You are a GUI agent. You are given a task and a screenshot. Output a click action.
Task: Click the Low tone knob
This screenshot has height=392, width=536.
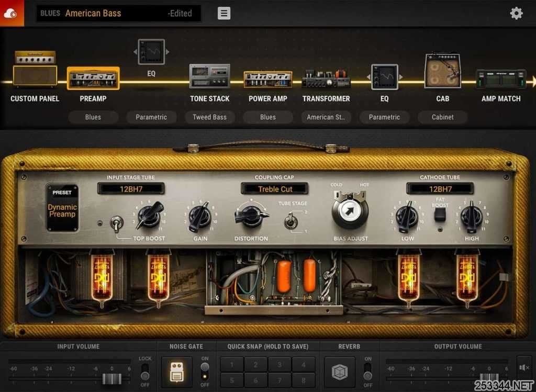(407, 217)
